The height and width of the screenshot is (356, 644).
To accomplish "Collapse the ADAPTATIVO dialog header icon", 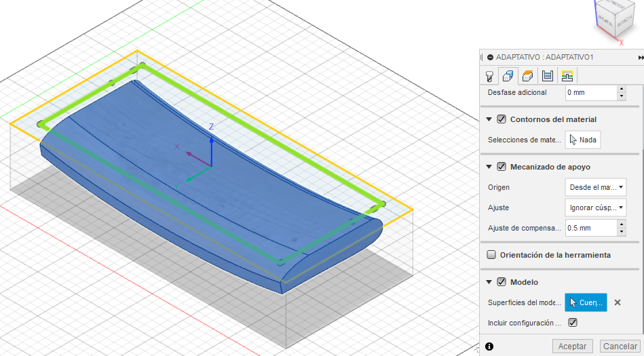I will (x=490, y=58).
